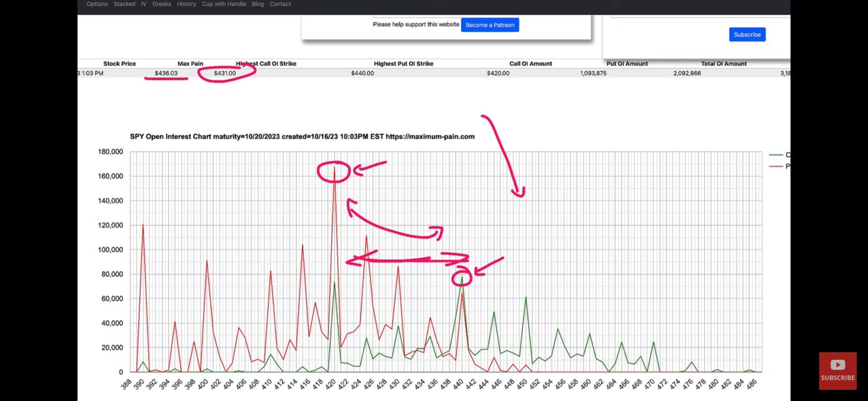The width and height of the screenshot is (868, 401).
Task: Click the 180,000 y-axis label
Action: (x=111, y=152)
